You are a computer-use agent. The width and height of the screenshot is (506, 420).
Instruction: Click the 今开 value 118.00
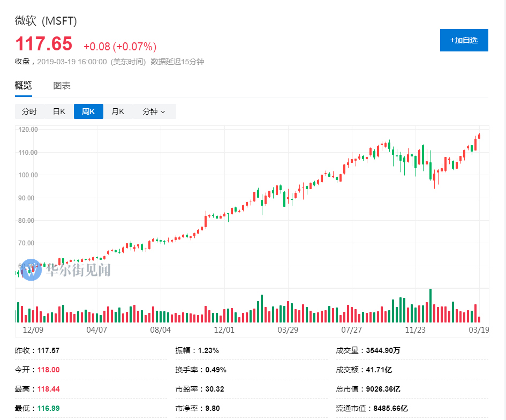pos(48,370)
